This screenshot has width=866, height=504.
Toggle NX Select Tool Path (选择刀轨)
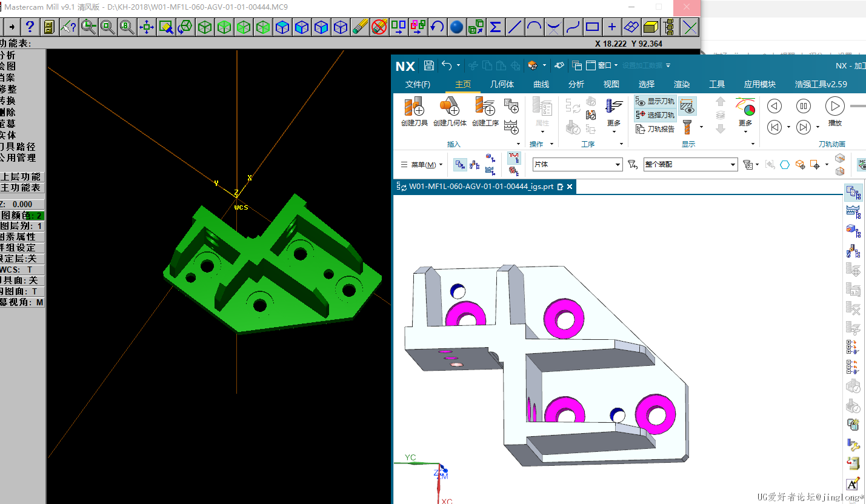(x=655, y=114)
